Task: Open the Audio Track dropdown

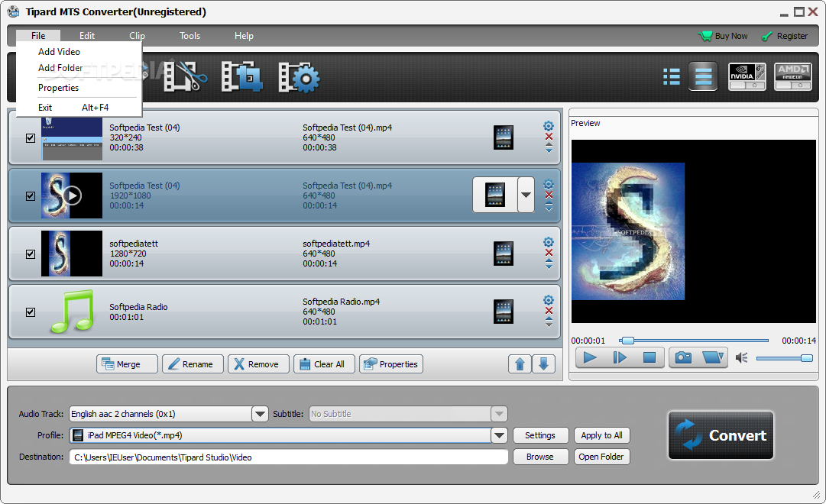Action: click(260, 414)
